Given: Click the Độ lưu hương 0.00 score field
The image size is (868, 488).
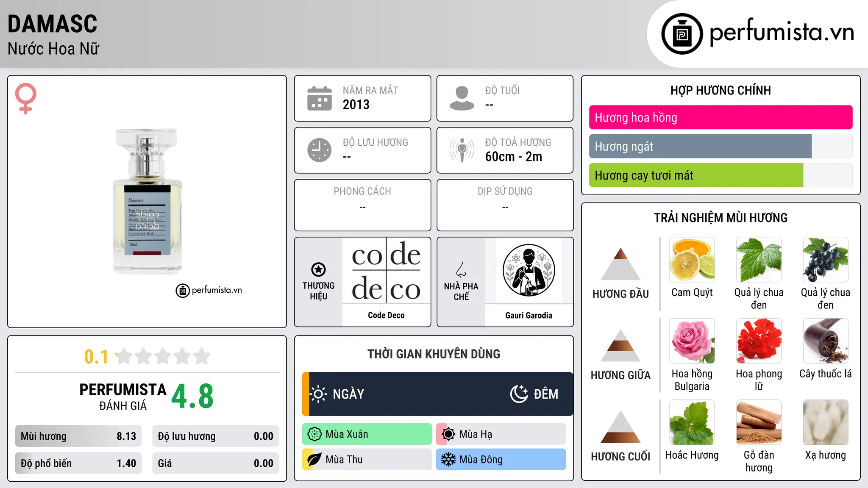Looking at the screenshot, I should (x=215, y=436).
